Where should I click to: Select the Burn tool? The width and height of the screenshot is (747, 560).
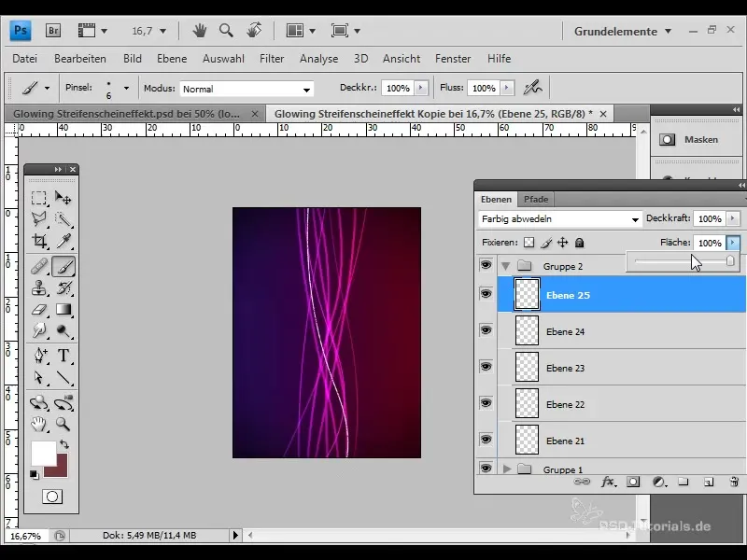[63, 330]
